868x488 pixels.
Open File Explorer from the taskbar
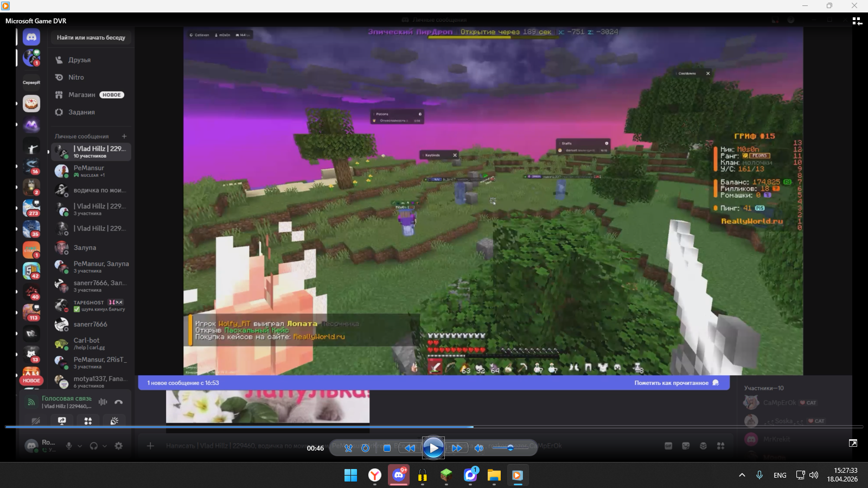coord(494,476)
